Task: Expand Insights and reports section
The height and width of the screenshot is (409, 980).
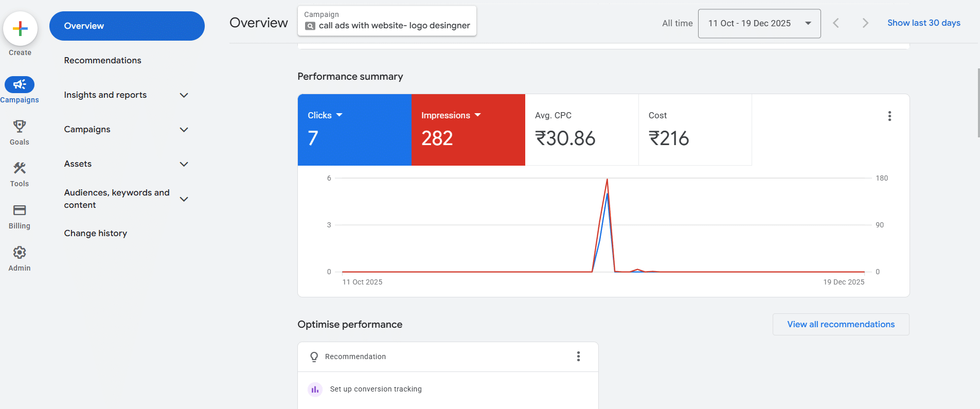Action: (x=184, y=95)
